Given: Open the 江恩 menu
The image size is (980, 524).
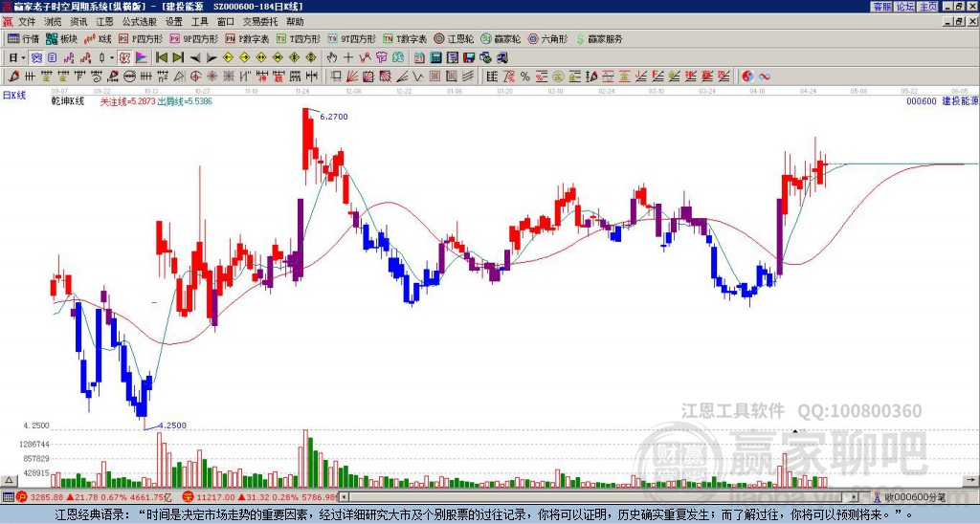Looking at the screenshot, I should point(104,22).
